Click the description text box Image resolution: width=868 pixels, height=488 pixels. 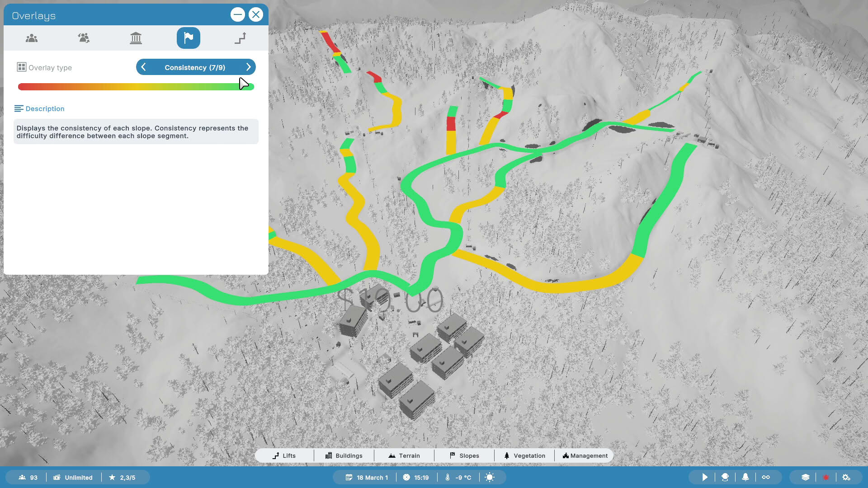click(136, 131)
